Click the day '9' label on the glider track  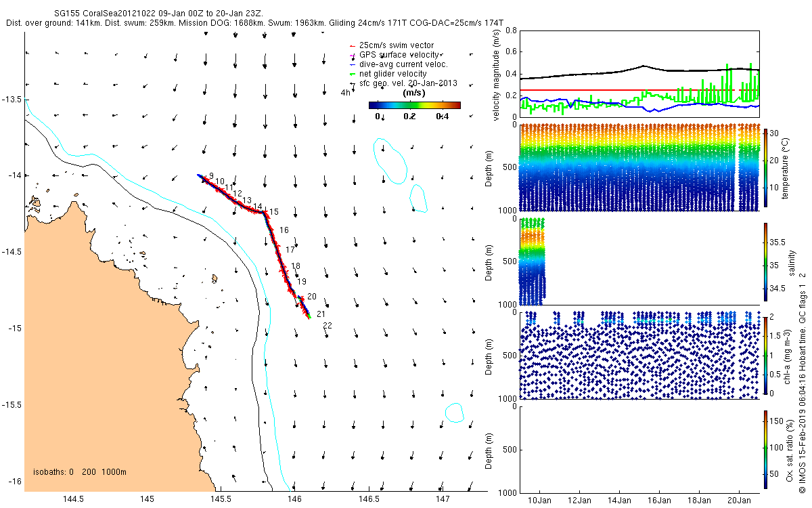pyautogui.click(x=212, y=175)
